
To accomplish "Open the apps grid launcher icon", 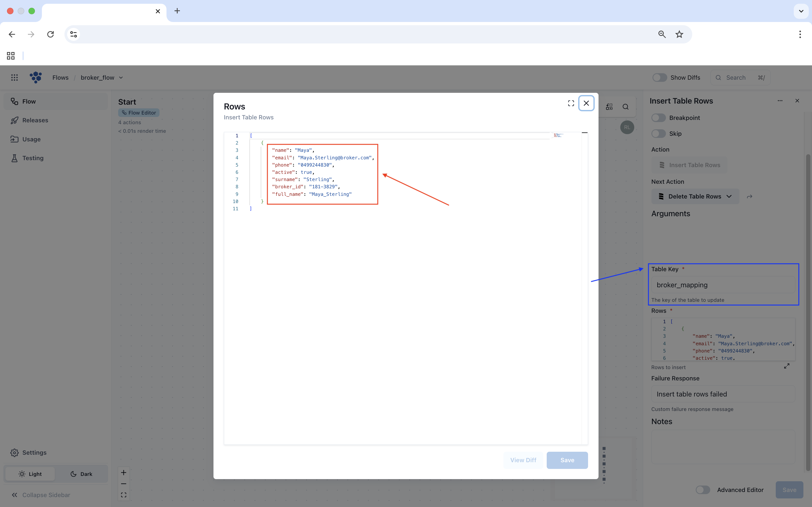I will coord(15,78).
